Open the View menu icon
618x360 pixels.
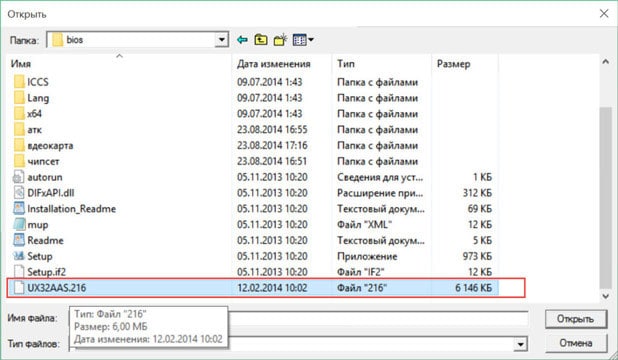[303, 40]
